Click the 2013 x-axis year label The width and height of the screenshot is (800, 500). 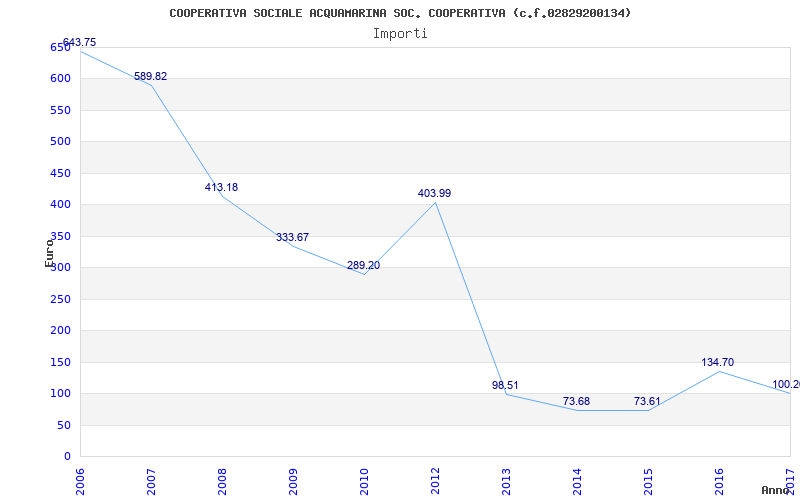[506, 480]
